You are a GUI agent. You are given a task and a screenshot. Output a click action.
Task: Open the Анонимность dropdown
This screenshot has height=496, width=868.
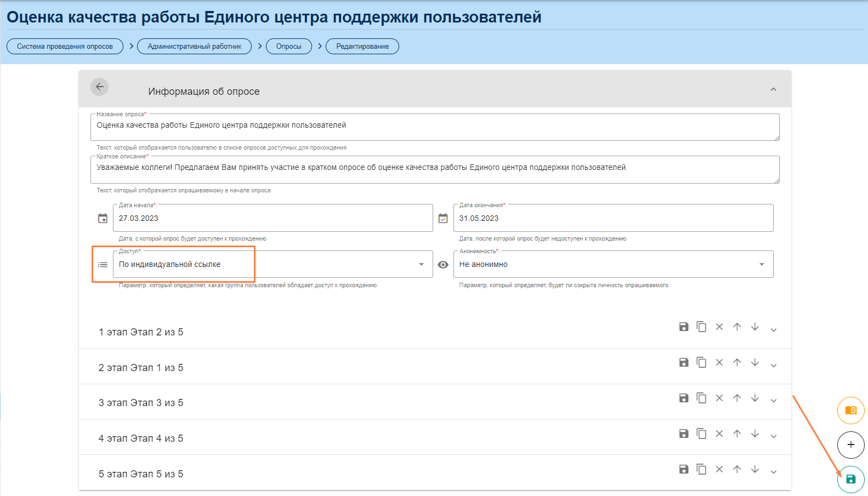click(x=762, y=264)
